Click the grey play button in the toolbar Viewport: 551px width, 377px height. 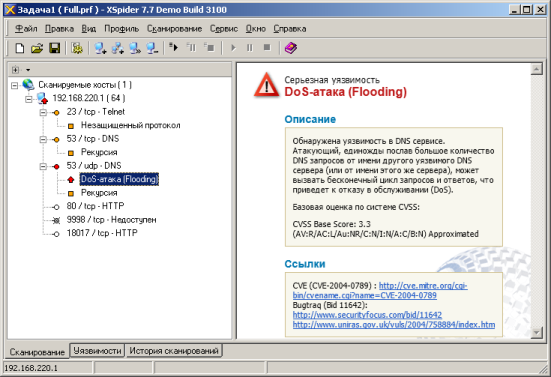click(233, 47)
